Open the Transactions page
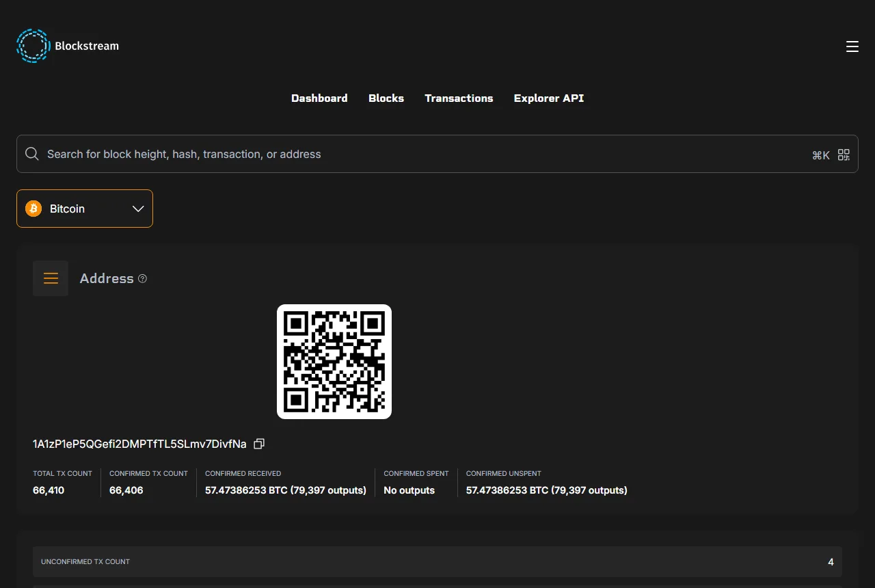Viewport: 875px width, 588px height. [x=459, y=98]
